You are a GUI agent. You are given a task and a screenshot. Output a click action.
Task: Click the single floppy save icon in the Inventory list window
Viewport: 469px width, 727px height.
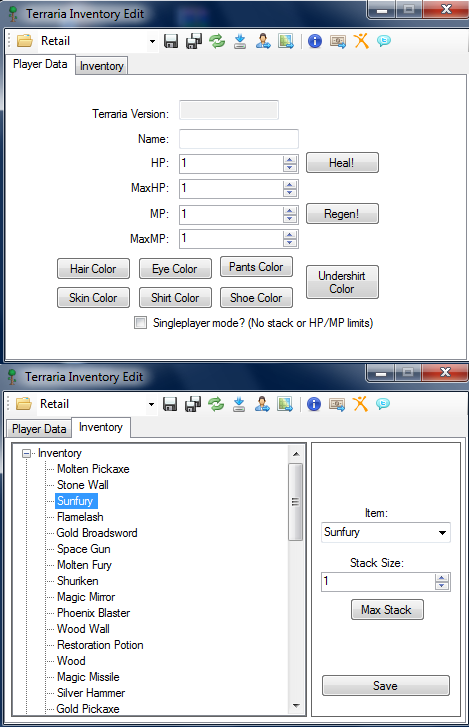[170, 404]
